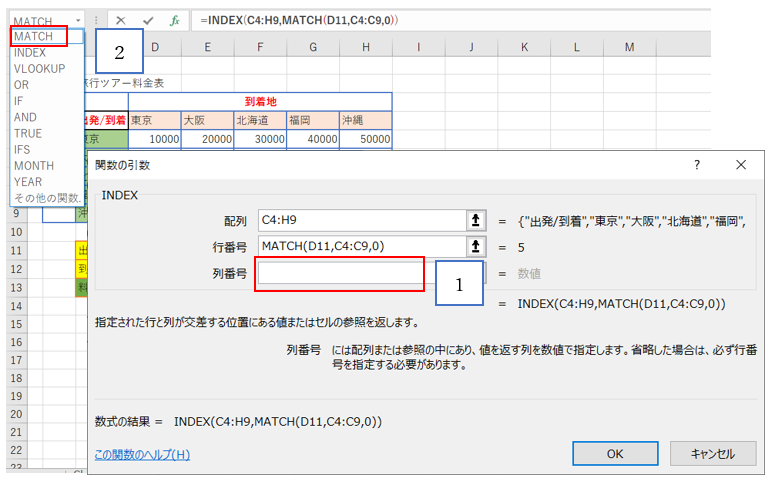Screen dimensions: 776x484
Task: Click the 配列 input field with C4:H9
Action: [360, 220]
